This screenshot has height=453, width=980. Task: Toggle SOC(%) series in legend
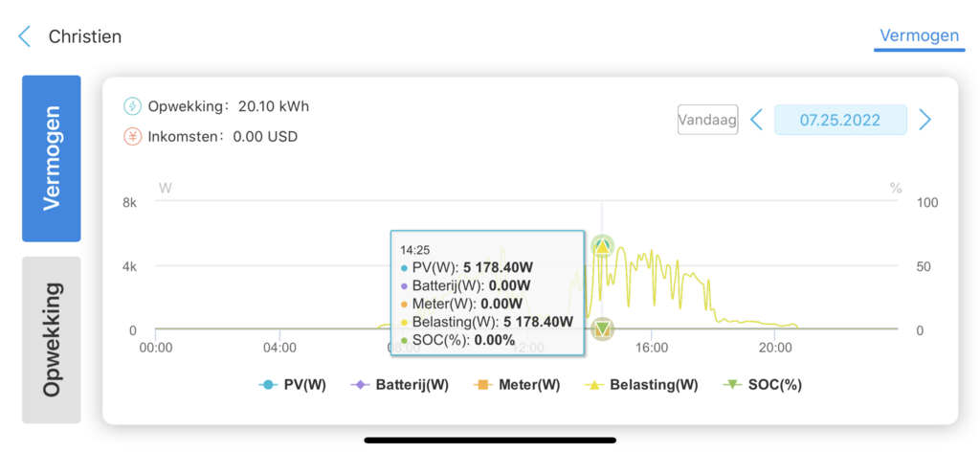tap(762, 385)
